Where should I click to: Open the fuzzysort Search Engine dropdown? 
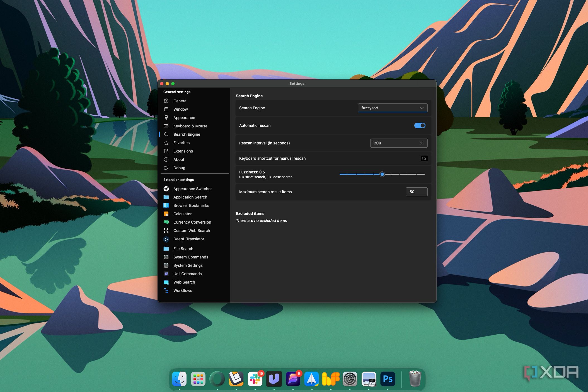(x=393, y=108)
